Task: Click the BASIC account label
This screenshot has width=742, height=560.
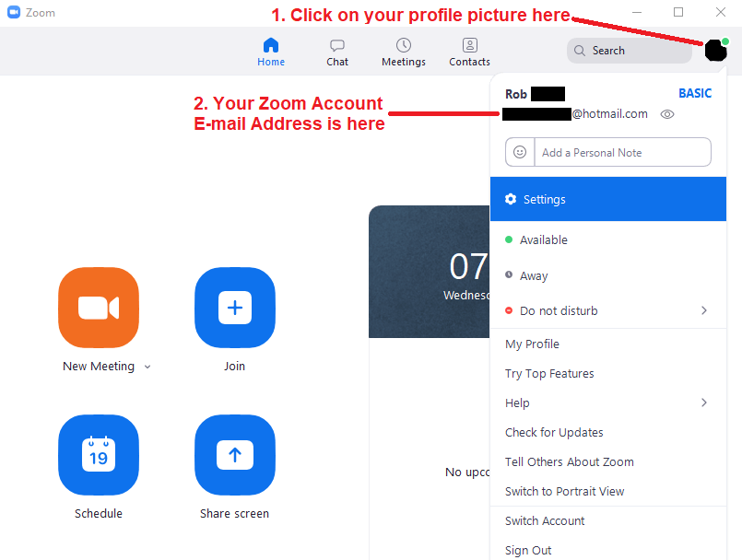Action: [695, 93]
